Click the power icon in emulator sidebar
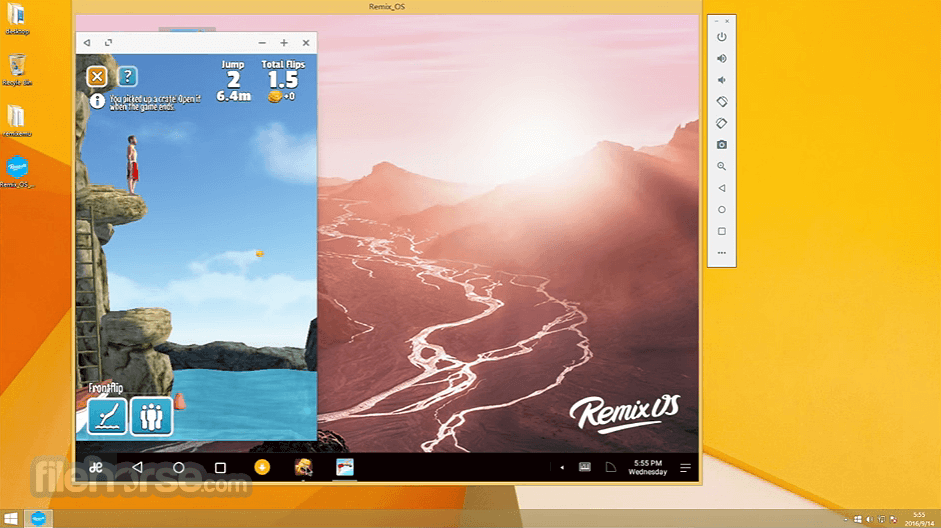941x528 pixels. 722,37
